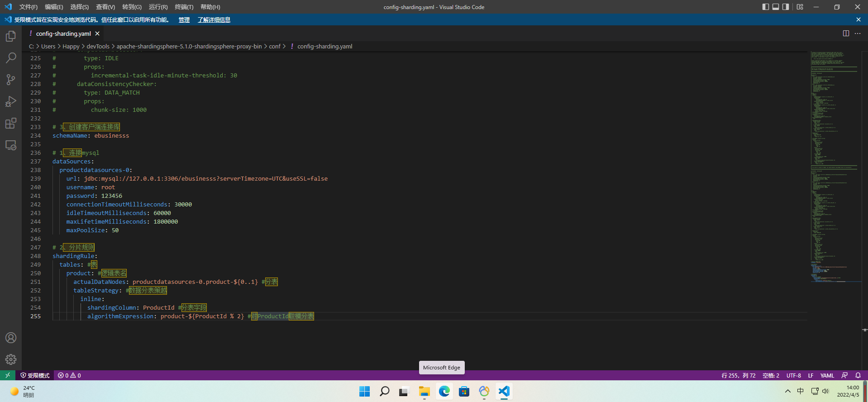Open the 文件(F) menu
The width and height of the screenshot is (868, 402).
click(28, 7)
